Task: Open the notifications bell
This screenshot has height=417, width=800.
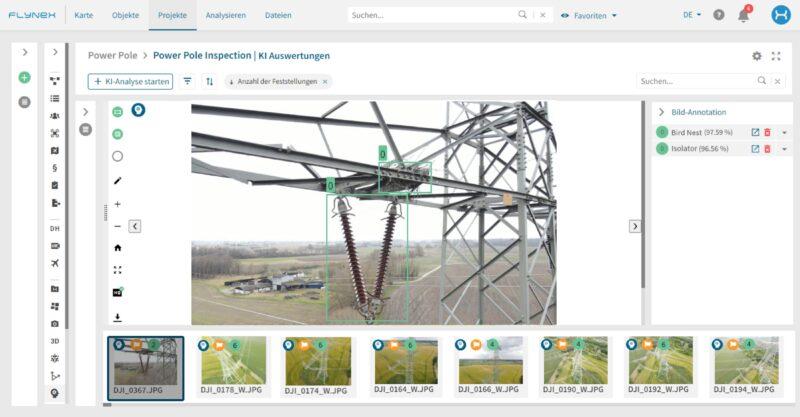Action: pos(743,15)
